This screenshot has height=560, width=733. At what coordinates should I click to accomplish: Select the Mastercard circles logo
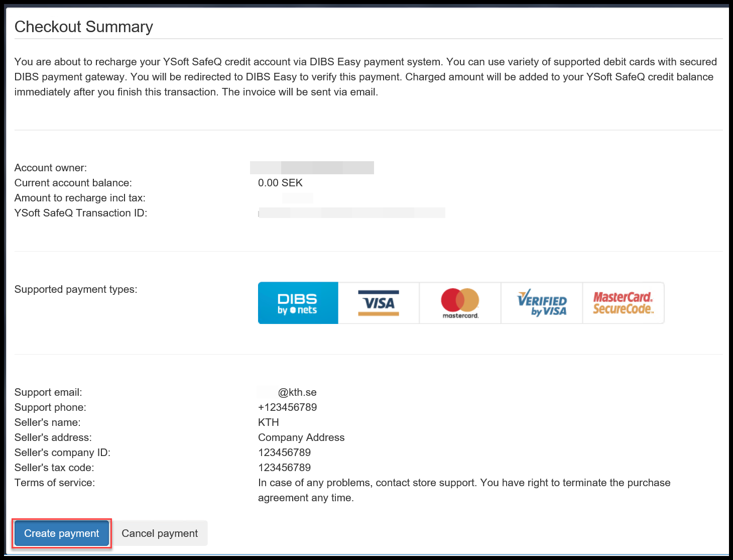(x=460, y=303)
